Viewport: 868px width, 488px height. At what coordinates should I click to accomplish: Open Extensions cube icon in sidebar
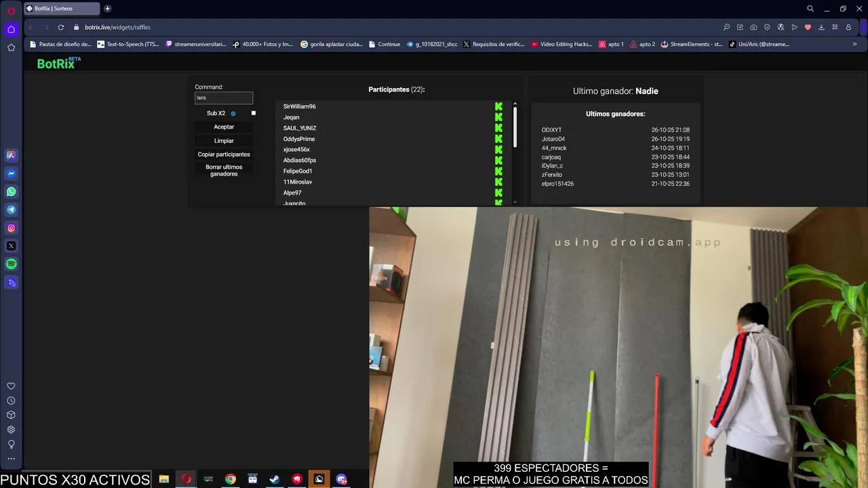coord(11,415)
